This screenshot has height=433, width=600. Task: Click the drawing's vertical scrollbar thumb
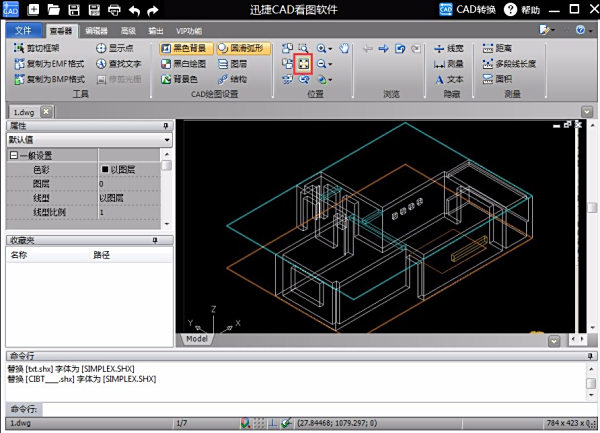point(592,208)
